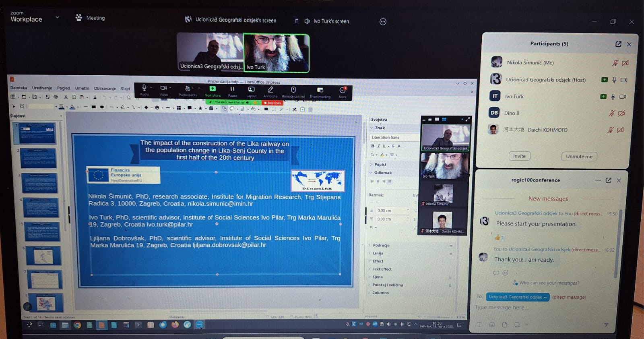Click the Remote control mouse icon
Viewport: 644px width, 339px height.
293,90
